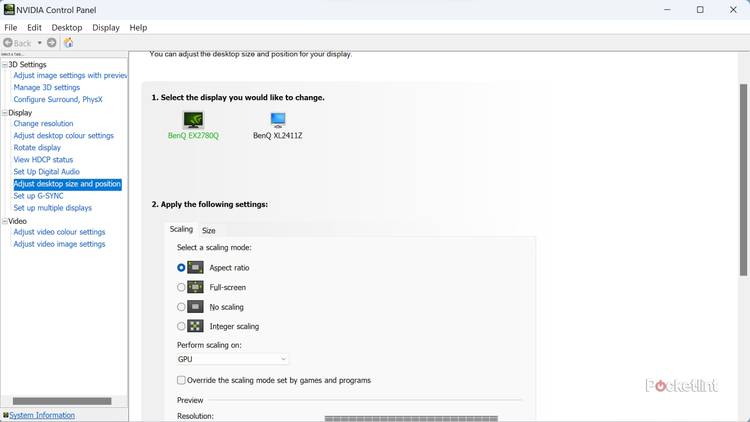The height and width of the screenshot is (422, 750).
Task: Click the sidebar horizontal scrollbar
Action: click(62, 401)
